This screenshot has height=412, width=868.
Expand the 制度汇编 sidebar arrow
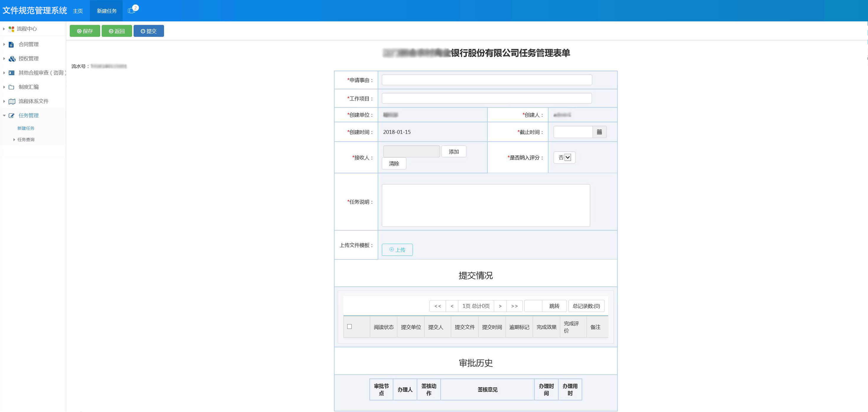click(4, 87)
